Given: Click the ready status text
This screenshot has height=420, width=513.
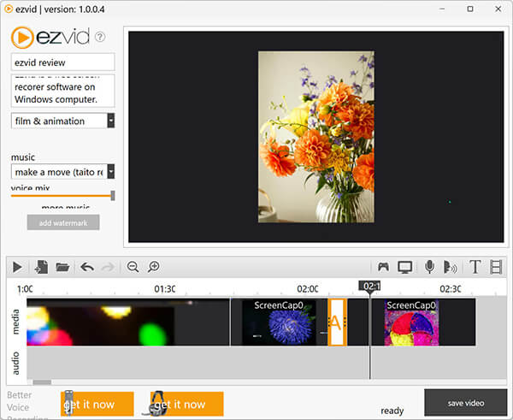Looking at the screenshot, I should click(392, 411).
